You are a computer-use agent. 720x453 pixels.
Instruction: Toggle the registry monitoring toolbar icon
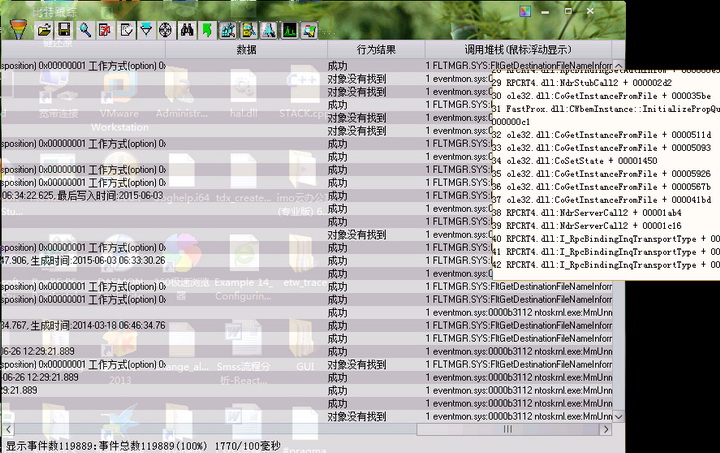pyautogui.click(x=227, y=31)
